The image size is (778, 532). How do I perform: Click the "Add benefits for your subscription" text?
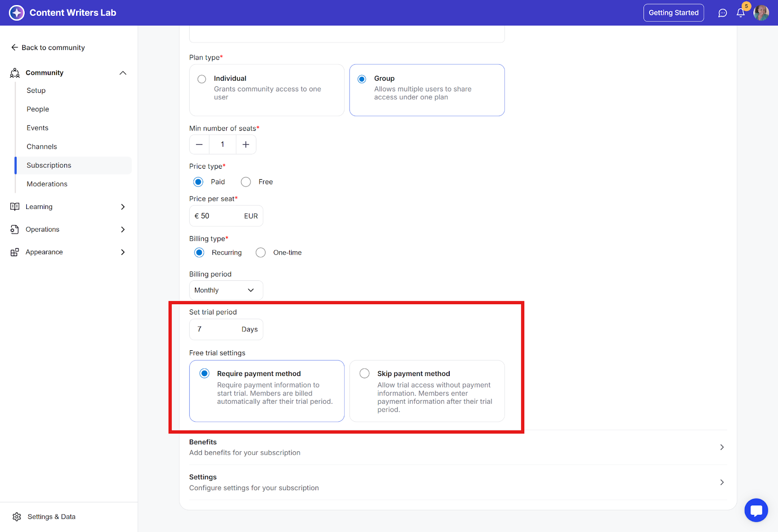pyautogui.click(x=245, y=453)
